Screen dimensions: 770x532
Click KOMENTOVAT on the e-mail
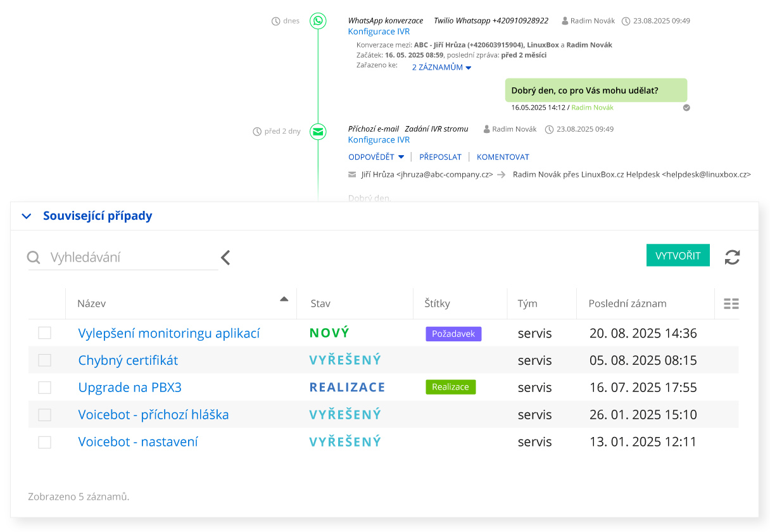[503, 157]
